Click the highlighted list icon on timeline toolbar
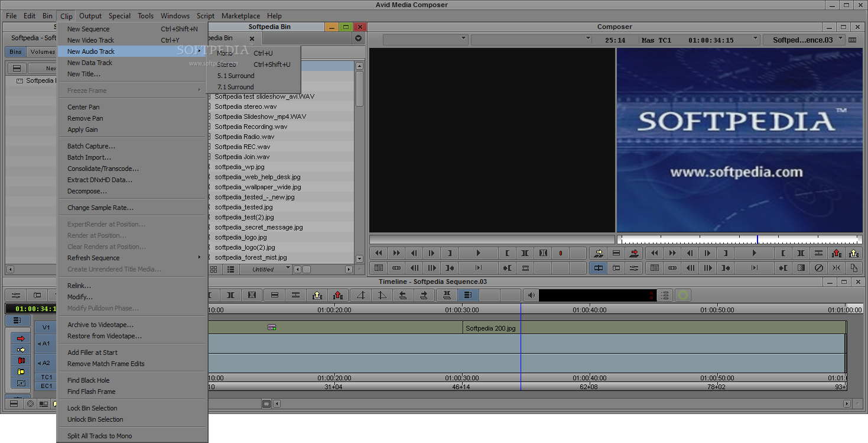The image size is (868, 443). [x=468, y=295]
